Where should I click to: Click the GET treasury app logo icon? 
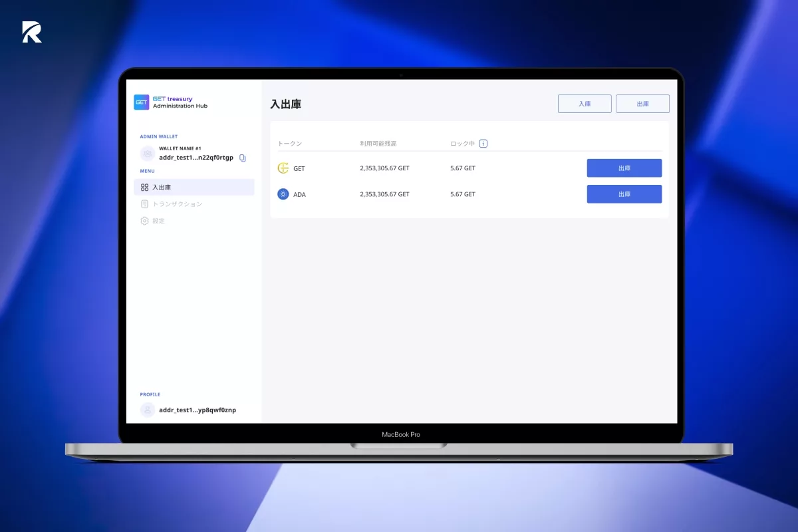coord(142,102)
